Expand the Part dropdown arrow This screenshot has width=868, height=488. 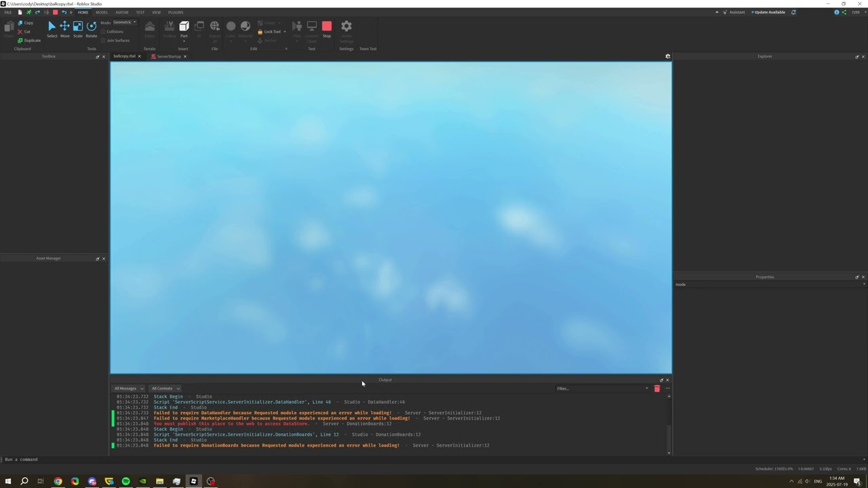tap(184, 41)
